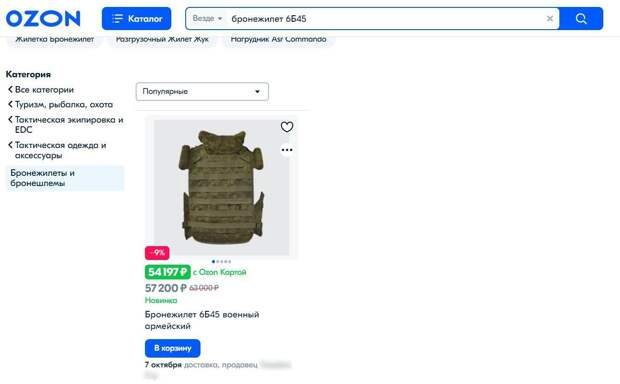Add the vest with В корзину button
The width and height of the screenshot is (620, 384).
(x=172, y=348)
